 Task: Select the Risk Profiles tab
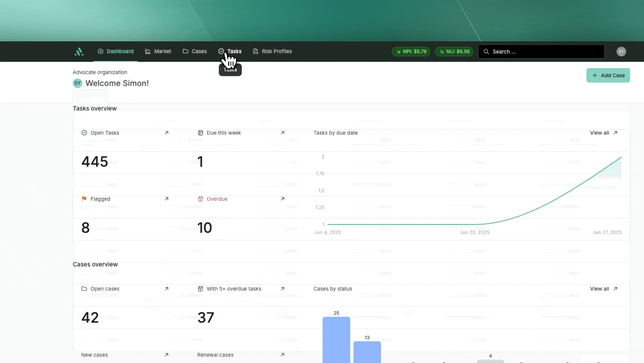[x=272, y=51]
